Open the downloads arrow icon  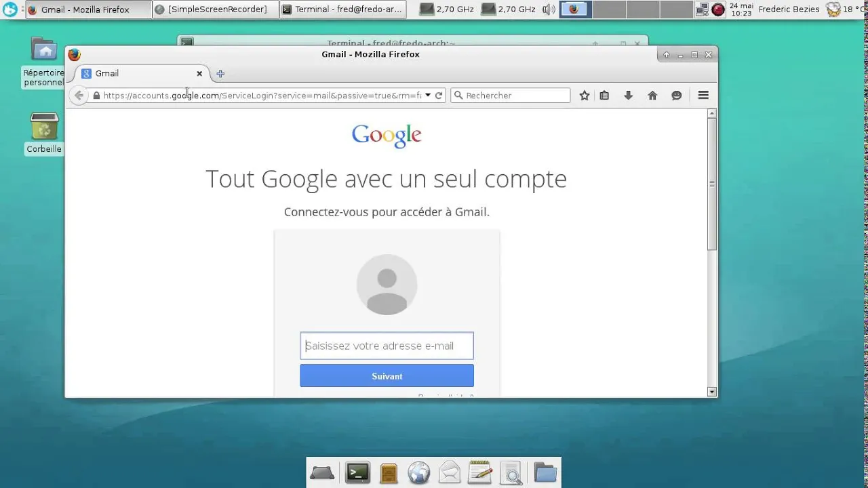629,96
